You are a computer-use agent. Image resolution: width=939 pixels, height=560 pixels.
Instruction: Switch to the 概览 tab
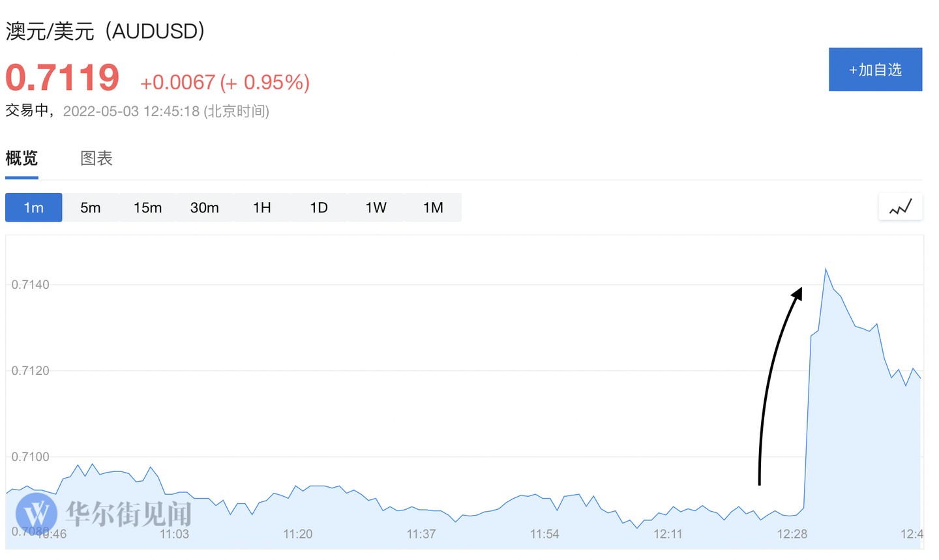[x=22, y=158]
